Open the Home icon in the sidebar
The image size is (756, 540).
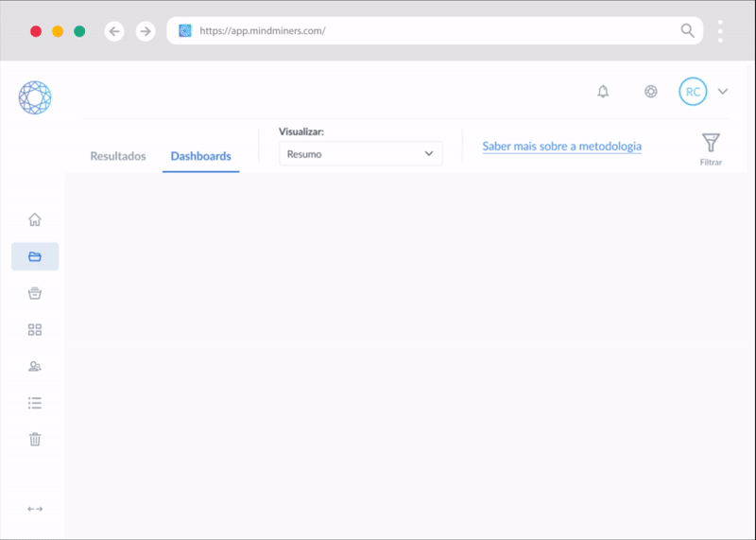(35, 219)
